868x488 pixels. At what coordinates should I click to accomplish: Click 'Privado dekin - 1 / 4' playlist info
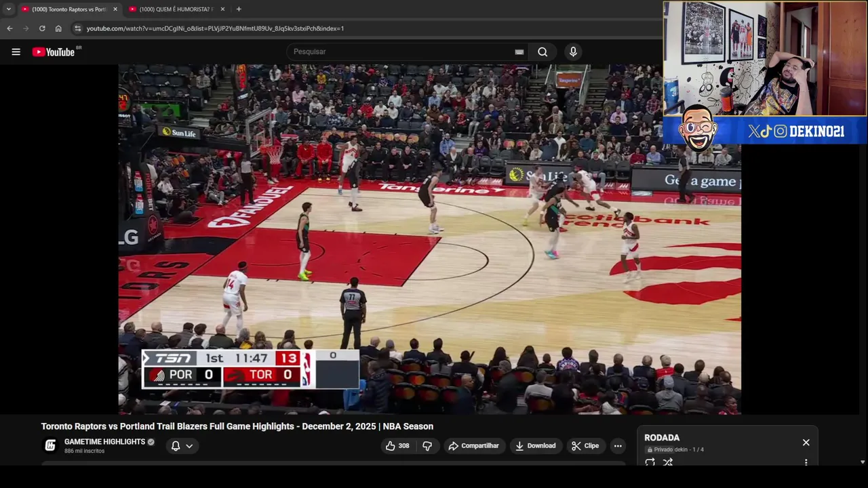[x=675, y=449]
